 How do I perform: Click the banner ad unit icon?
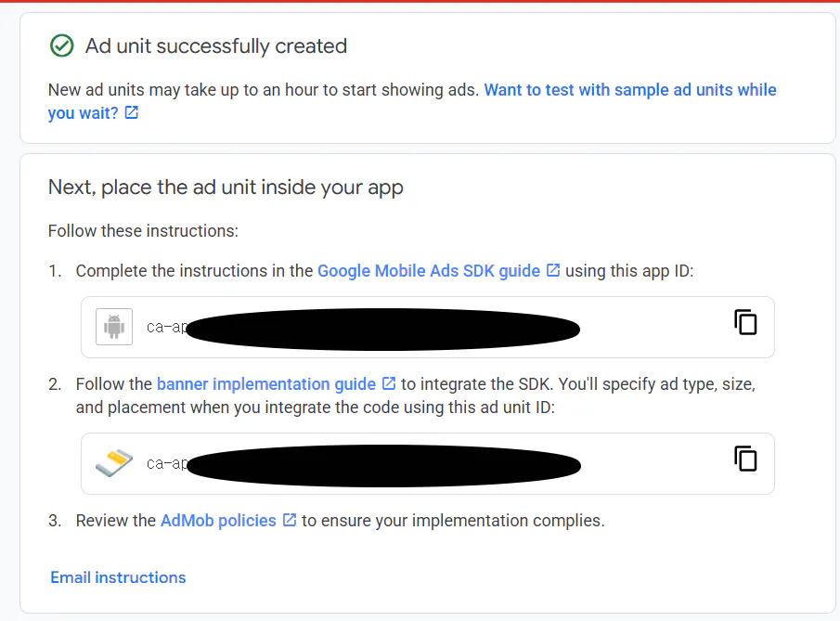click(114, 463)
